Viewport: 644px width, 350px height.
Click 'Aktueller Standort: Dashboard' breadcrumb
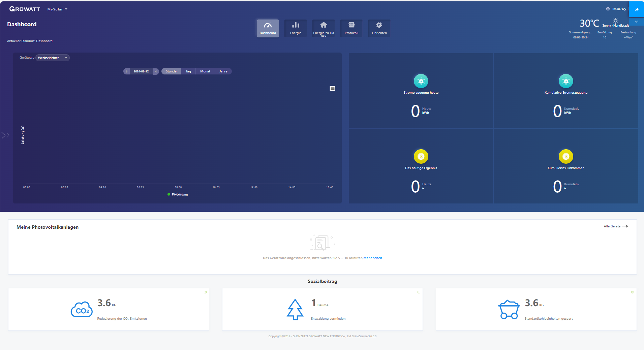pyautogui.click(x=30, y=41)
